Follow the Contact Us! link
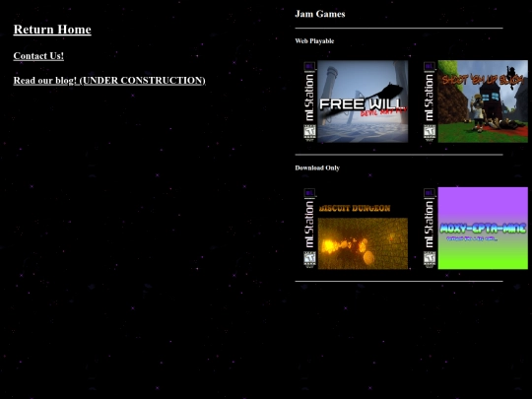The height and width of the screenshot is (399, 532). tap(38, 56)
